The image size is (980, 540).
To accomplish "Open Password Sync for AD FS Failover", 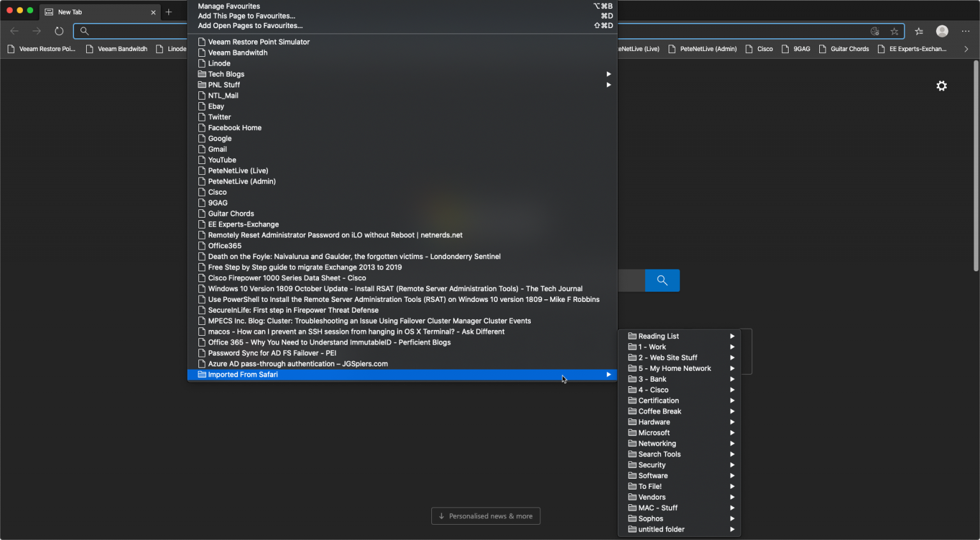I will coord(402,353).
